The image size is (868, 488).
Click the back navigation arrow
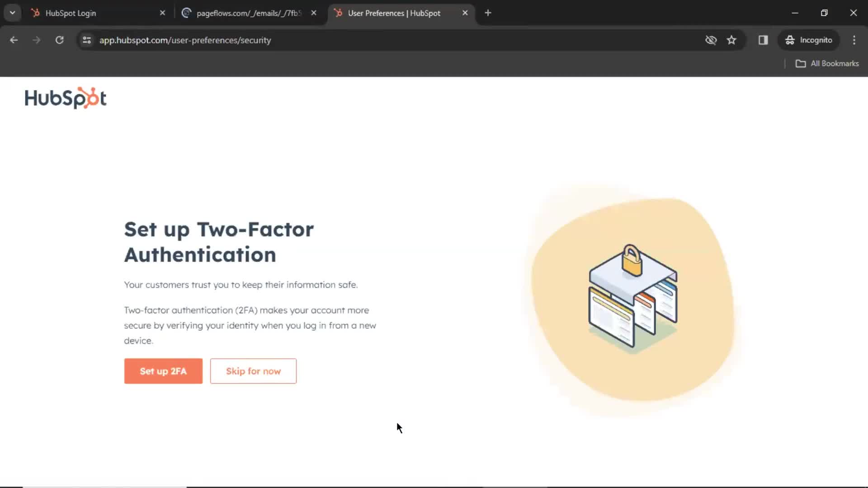[14, 40]
